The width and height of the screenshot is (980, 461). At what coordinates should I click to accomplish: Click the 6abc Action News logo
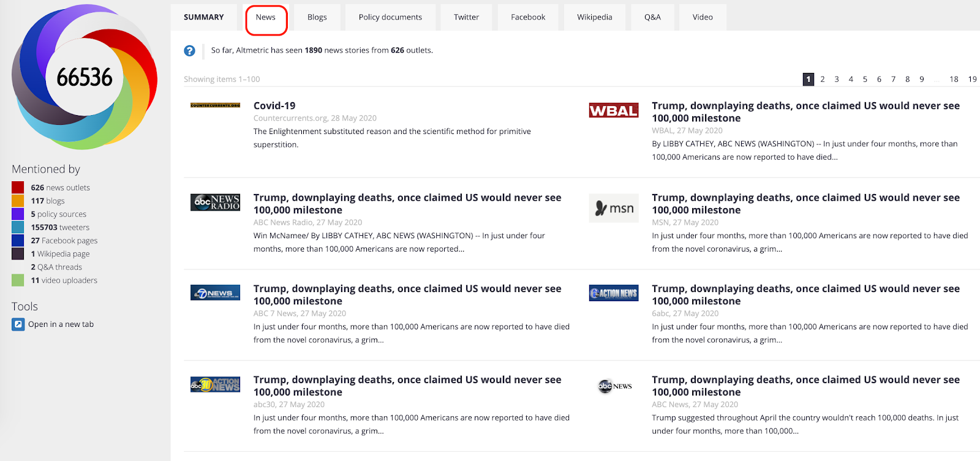tap(614, 293)
